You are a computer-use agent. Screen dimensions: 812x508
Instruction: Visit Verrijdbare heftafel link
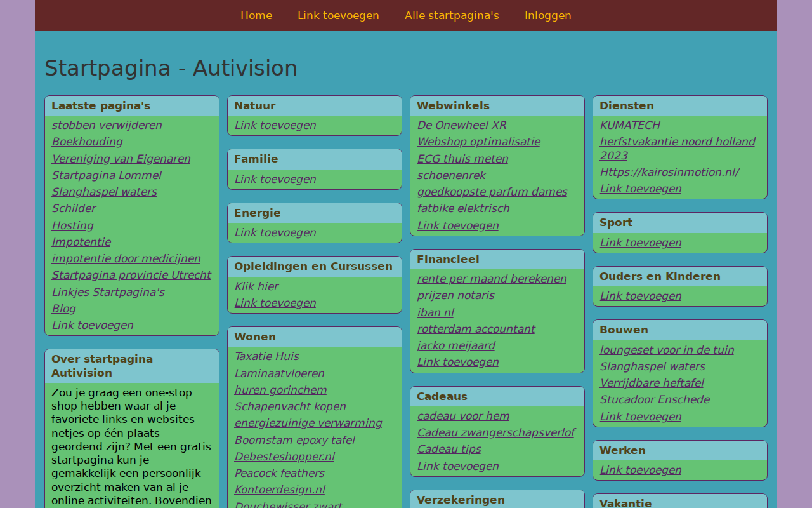[x=652, y=383]
